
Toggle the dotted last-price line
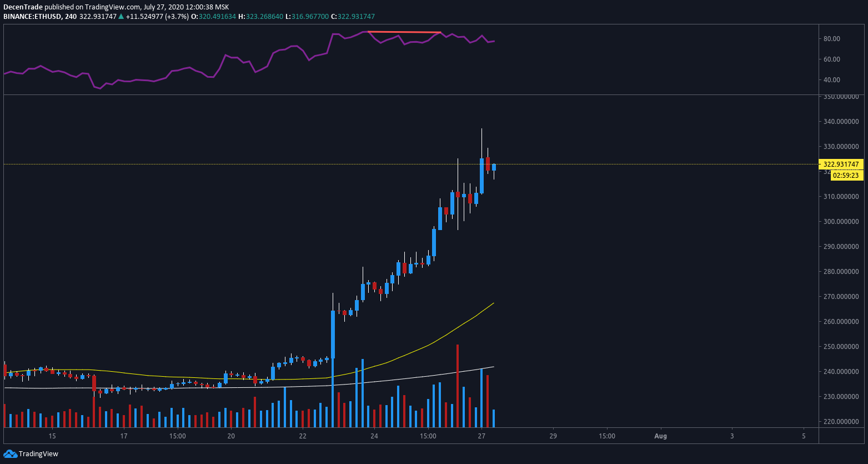pos(222,164)
